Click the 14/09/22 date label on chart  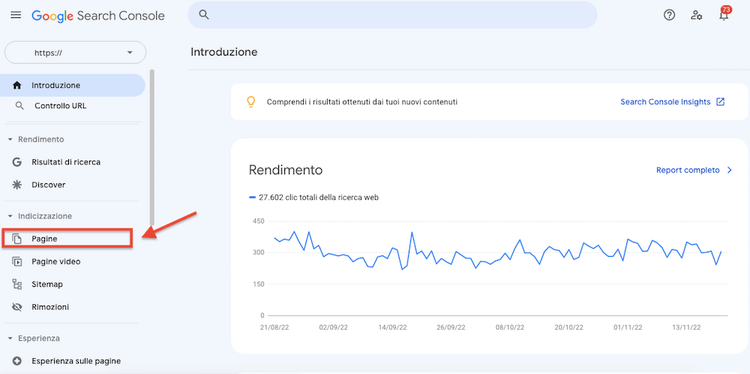[393, 328]
